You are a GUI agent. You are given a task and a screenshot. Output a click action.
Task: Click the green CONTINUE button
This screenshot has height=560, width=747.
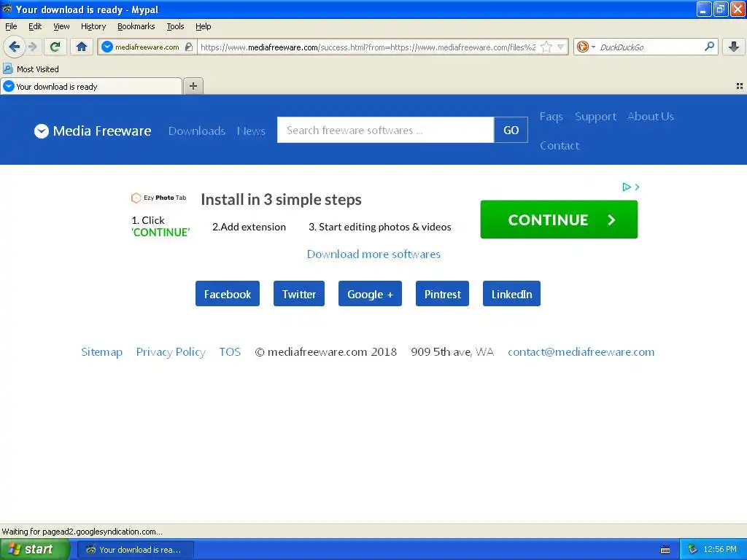[559, 219]
